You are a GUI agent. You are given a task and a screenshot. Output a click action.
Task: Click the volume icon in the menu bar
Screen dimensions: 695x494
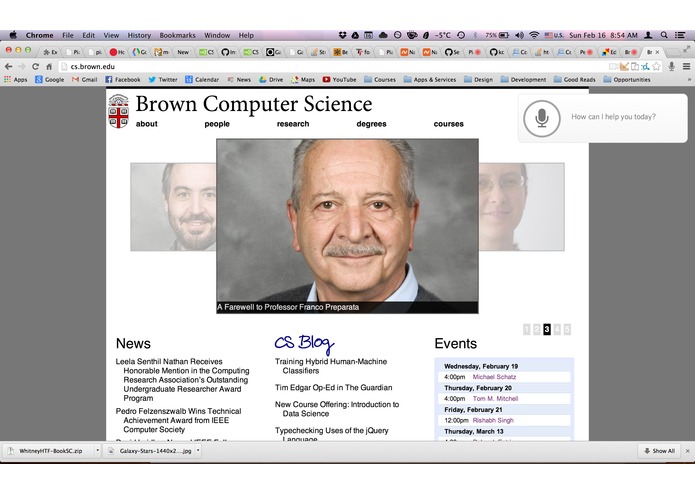pyautogui.click(x=519, y=35)
